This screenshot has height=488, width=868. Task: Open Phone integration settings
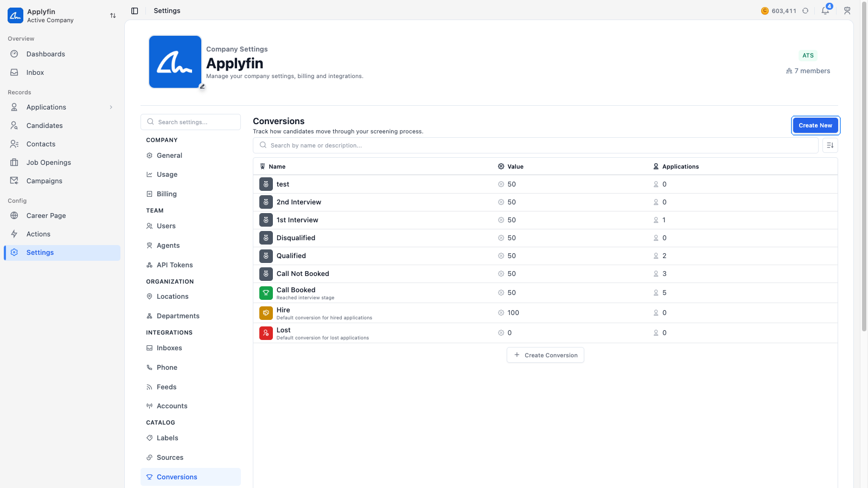(190, 368)
